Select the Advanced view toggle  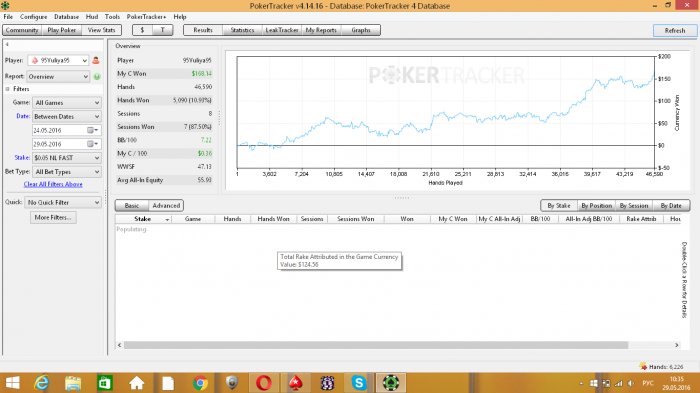tap(166, 205)
